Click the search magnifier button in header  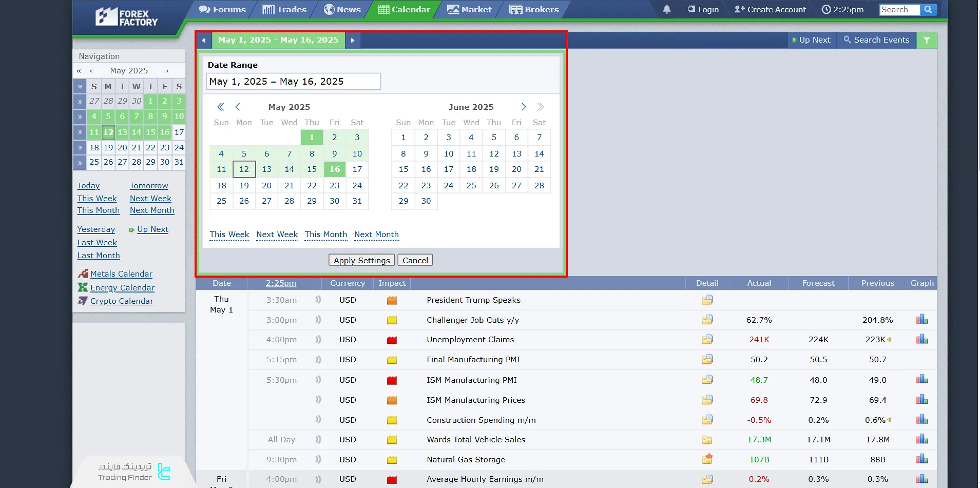point(928,9)
